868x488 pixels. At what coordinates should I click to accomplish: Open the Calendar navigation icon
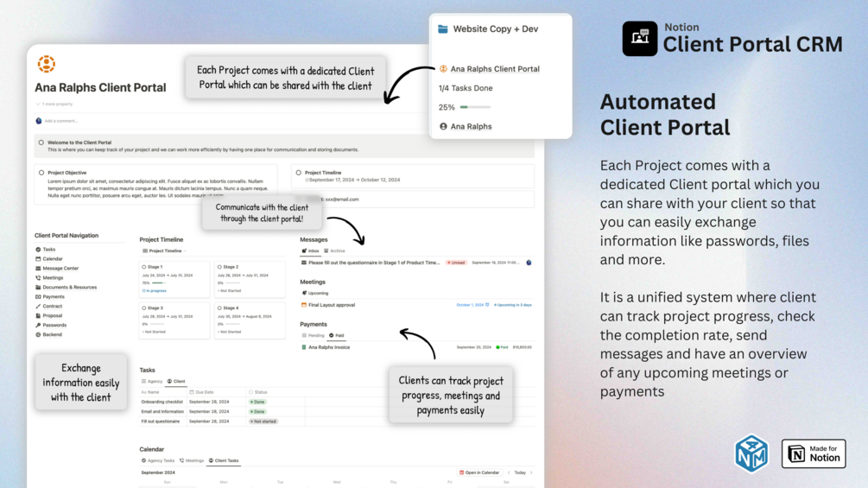pyautogui.click(x=38, y=259)
